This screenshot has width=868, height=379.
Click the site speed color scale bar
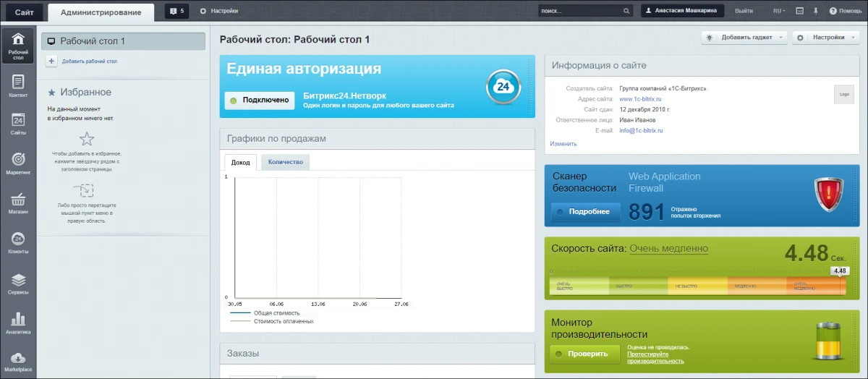pyautogui.click(x=697, y=286)
